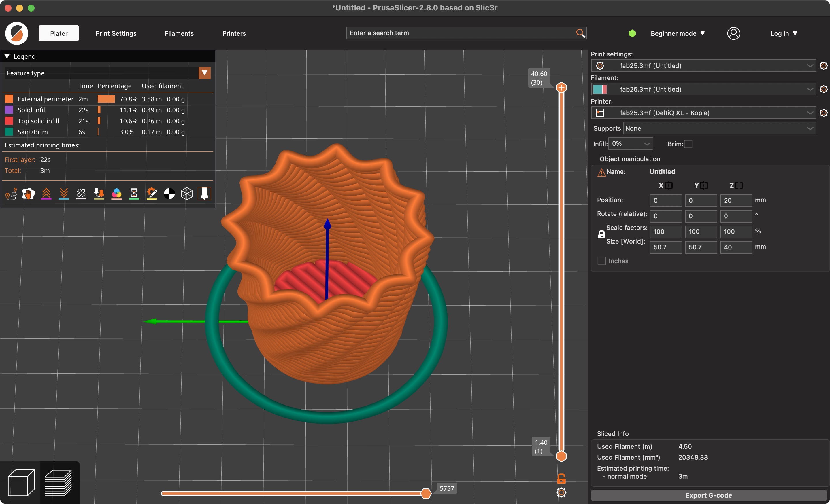Switch to 3D editor cube view
Screen dimensions: 830x504
[x=21, y=483]
